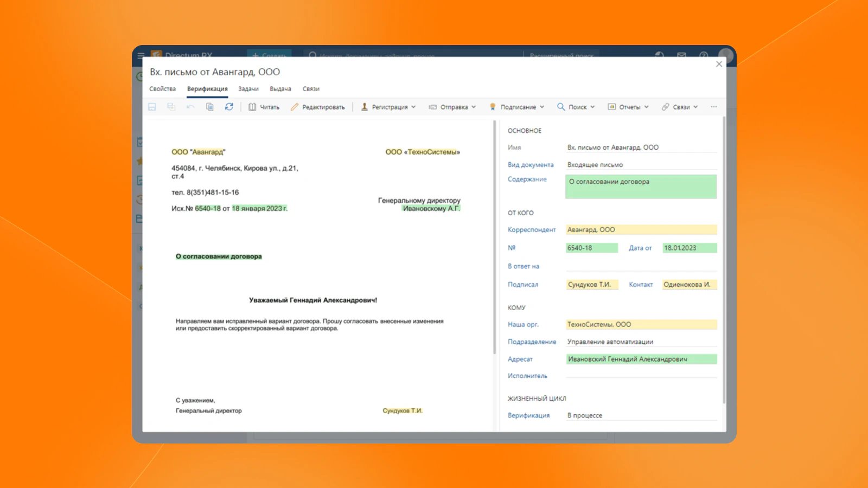This screenshot has width=868, height=488.
Task: Open the Поиск dropdown in toolbar
Action: click(x=576, y=107)
